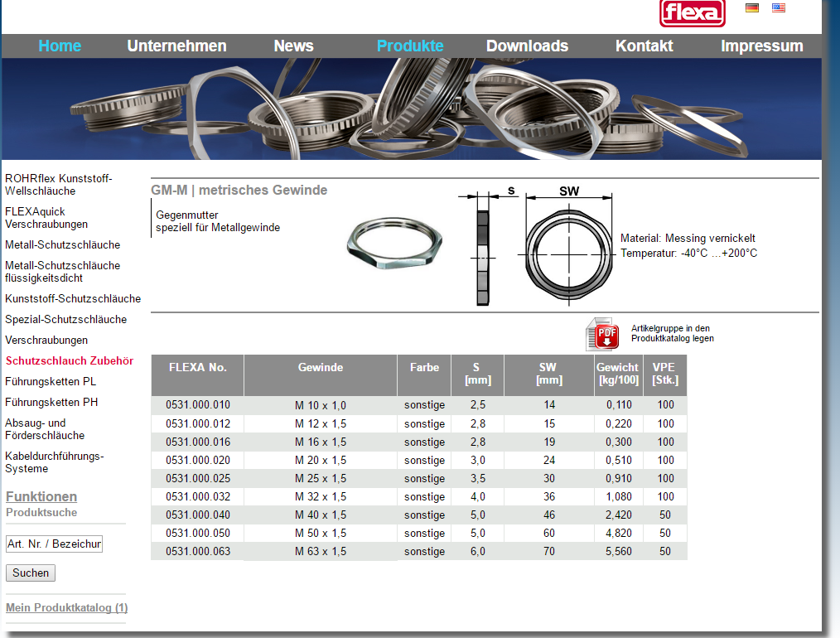Open ROHRflex Kunststoff-Wellschläuche category

(58, 185)
